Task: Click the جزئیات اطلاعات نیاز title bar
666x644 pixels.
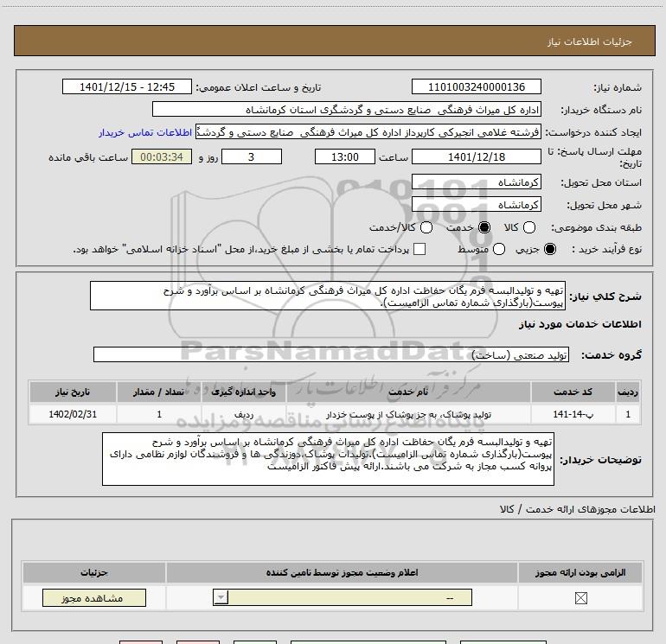Action: (x=335, y=41)
